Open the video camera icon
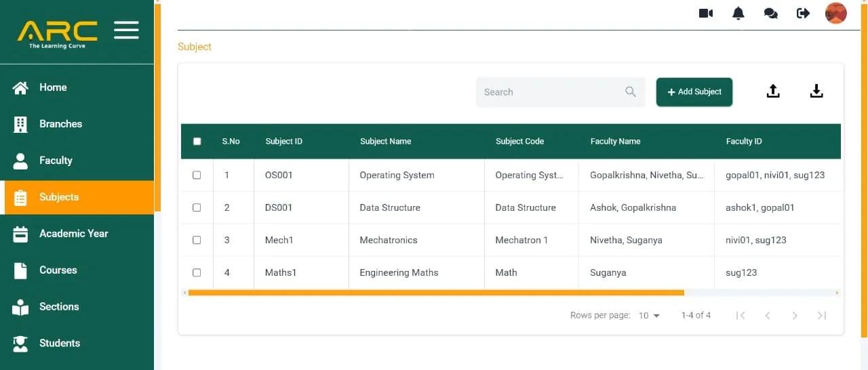868x370 pixels. click(x=706, y=14)
